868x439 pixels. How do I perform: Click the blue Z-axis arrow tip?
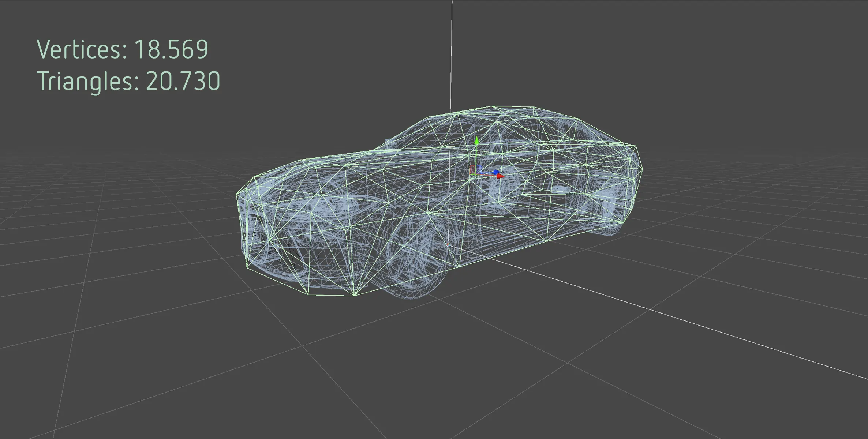point(496,172)
